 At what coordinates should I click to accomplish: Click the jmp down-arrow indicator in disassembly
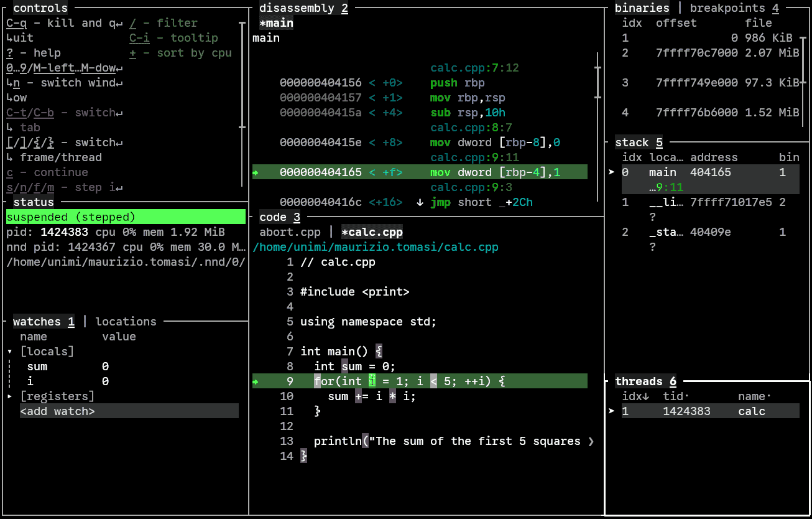[420, 202]
